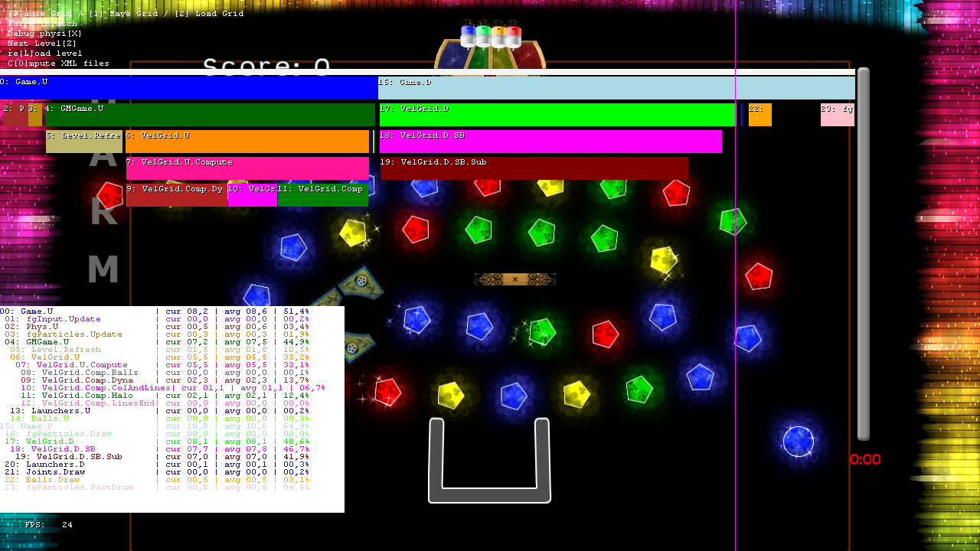Image resolution: width=980 pixels, height=551 pixels.
Task: Click the pink '23: fg' profiler bar
Action: tap(838, 115)
